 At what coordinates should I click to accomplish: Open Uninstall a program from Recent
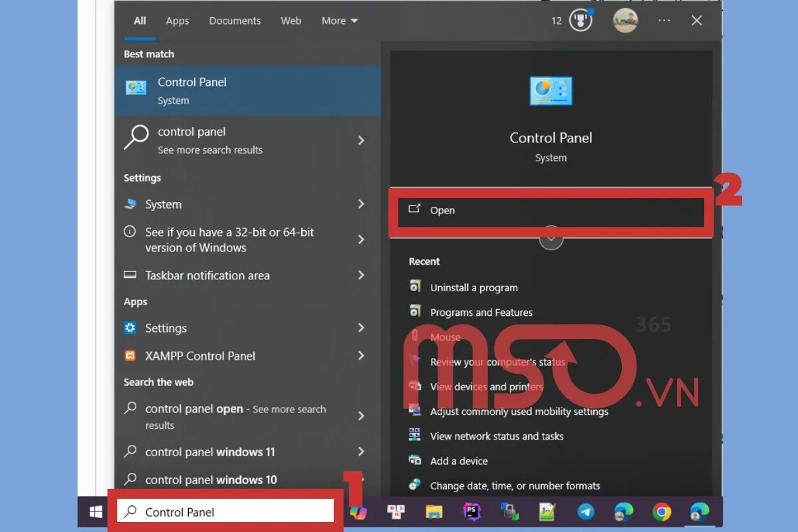tap(473, 288)
